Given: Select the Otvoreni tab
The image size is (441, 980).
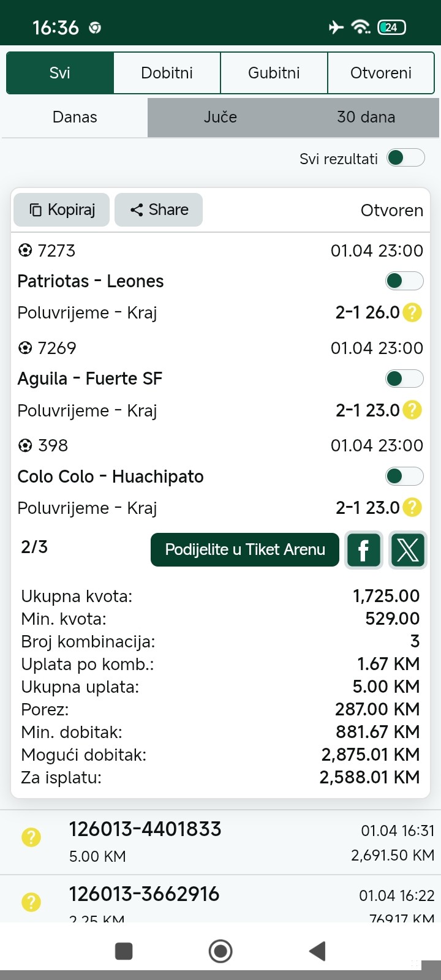Looking at the screenshot, I should [x=380, y=73].
